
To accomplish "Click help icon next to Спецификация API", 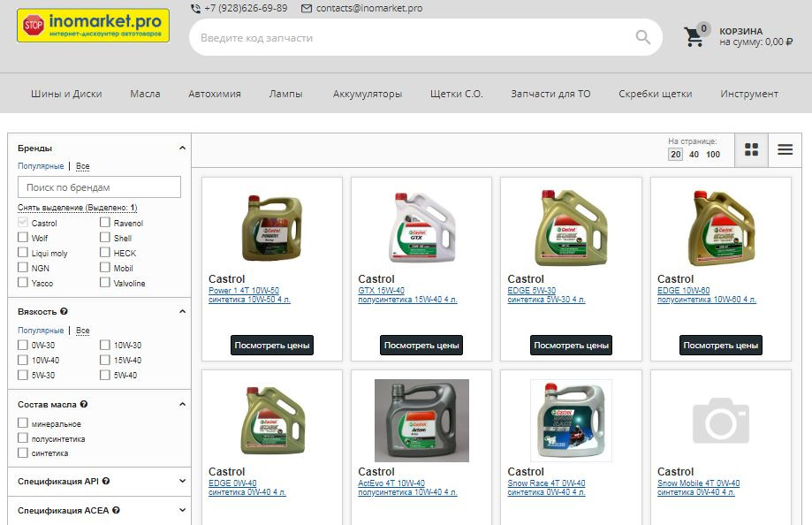I will pos(106,481).
